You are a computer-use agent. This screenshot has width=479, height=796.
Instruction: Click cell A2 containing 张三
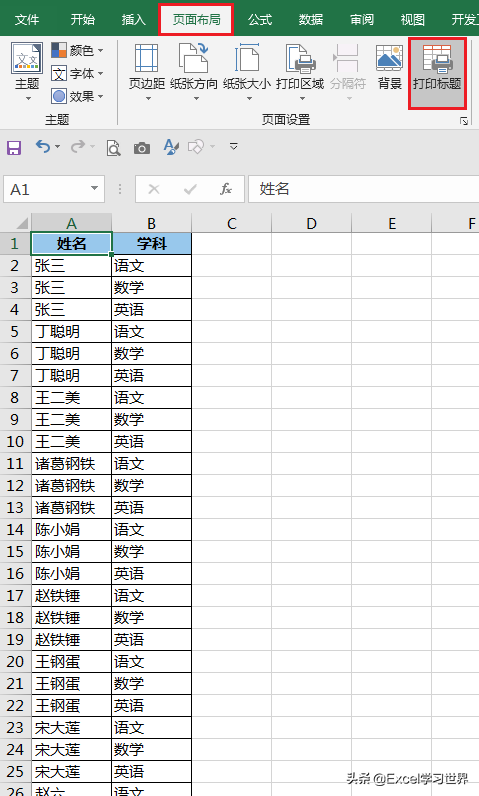click(x=72, y=266)
